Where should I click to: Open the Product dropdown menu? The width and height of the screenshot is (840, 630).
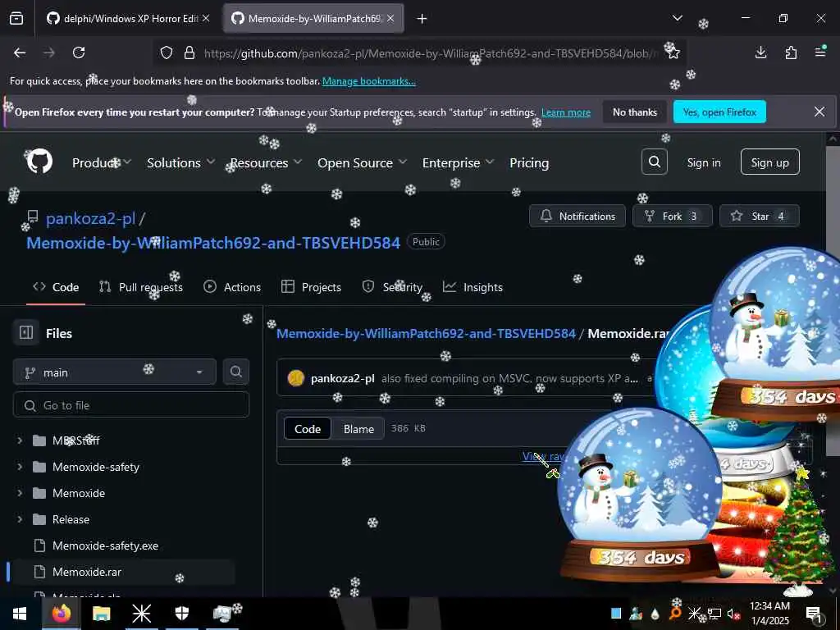tap(102, 162)
